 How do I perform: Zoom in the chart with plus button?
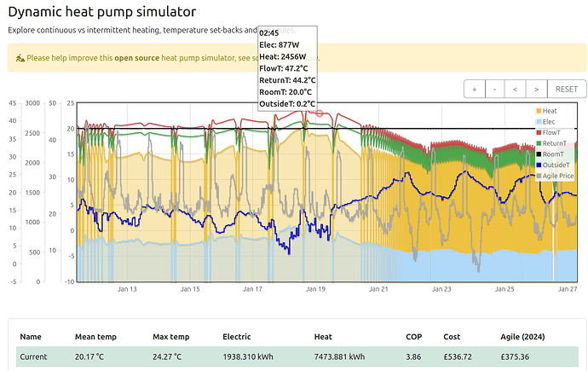pos(475,89)
